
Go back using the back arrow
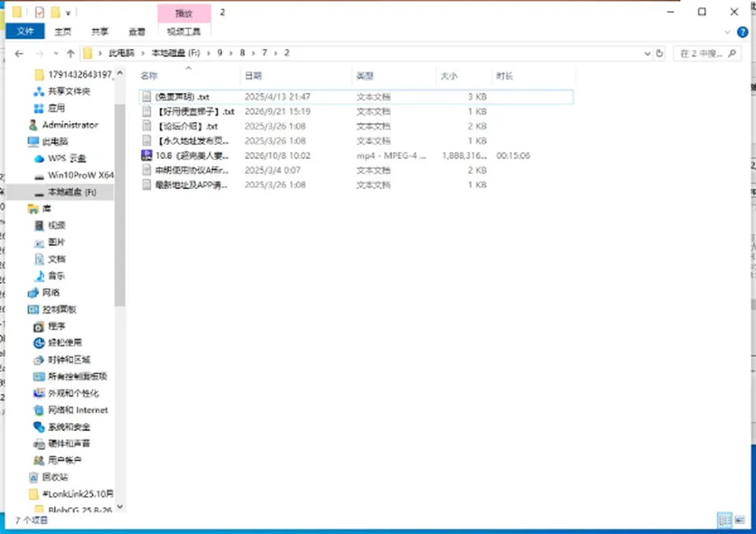coord(19,54)
